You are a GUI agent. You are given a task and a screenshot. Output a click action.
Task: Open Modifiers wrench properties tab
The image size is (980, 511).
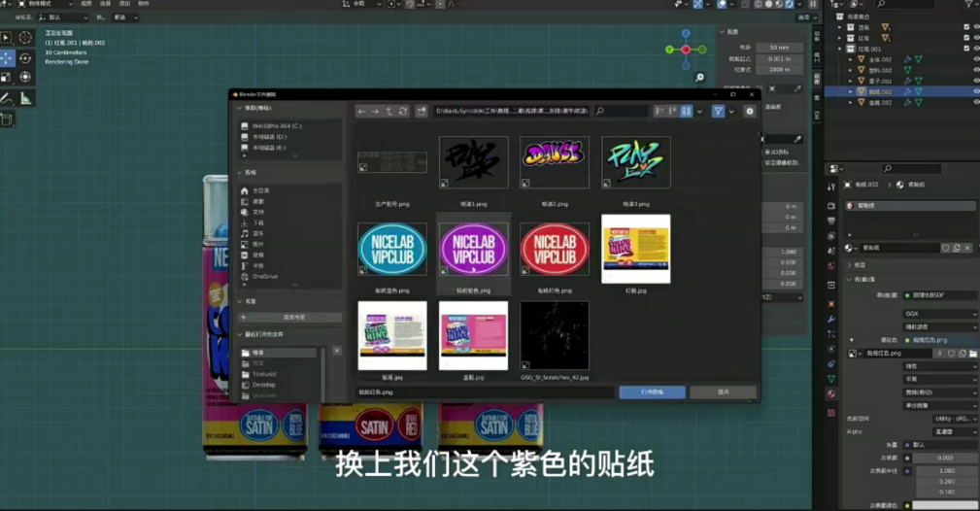point(831,320)
